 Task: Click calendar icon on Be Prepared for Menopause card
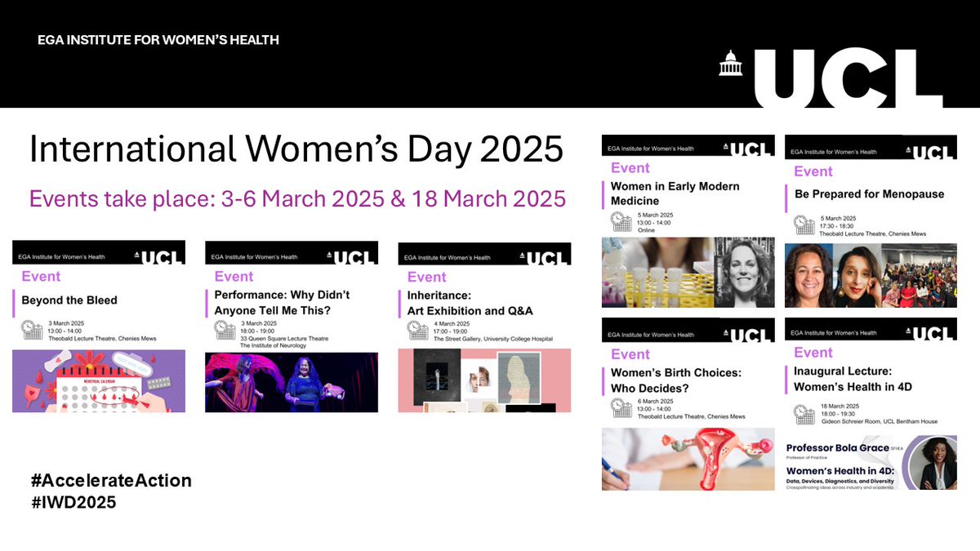[x=804, y=226]
